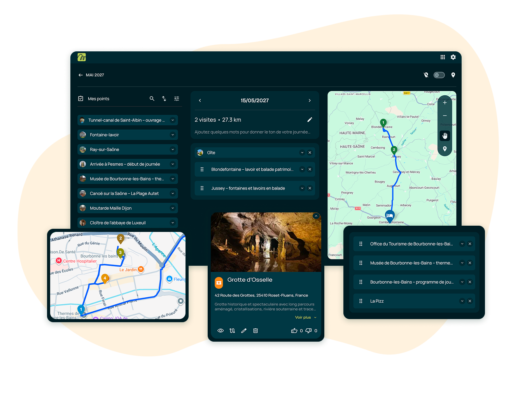Click the location pin icon beside the switch
The width and height of the screenshot is (532, 393).
tap(453, 75)
